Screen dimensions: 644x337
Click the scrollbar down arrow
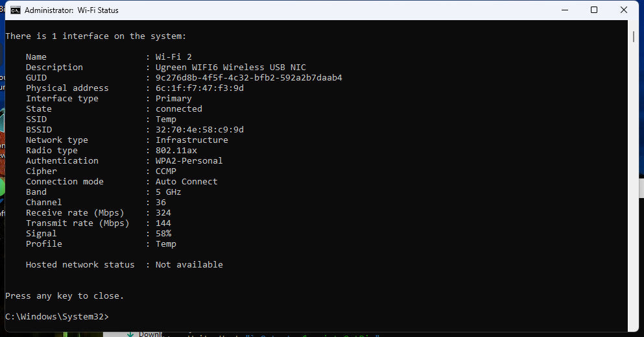coord(634,327)
